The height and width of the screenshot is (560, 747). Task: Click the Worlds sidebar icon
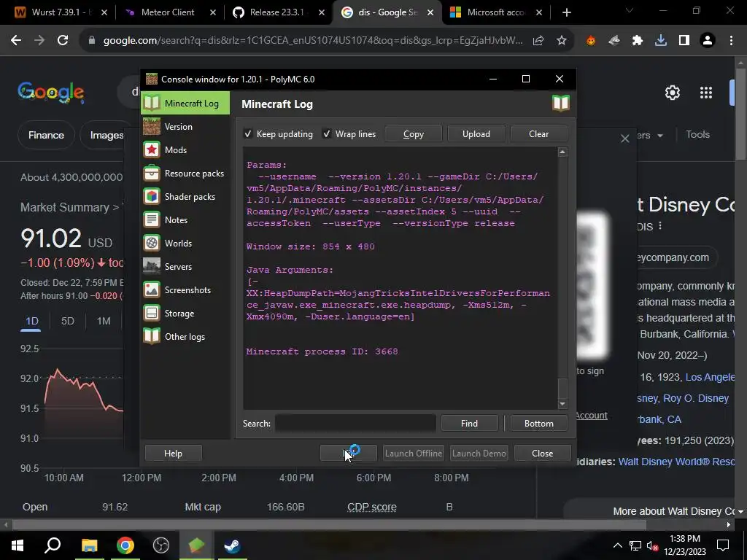(152, 243)
